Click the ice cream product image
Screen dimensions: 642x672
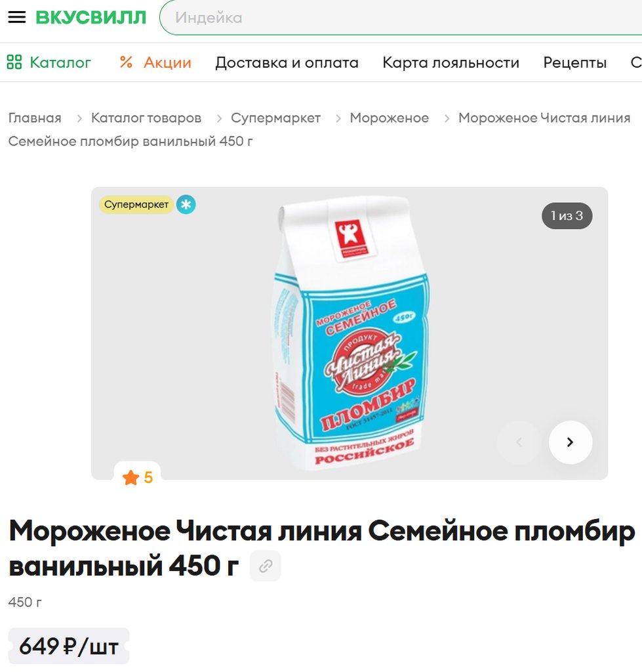click(351, 332)
